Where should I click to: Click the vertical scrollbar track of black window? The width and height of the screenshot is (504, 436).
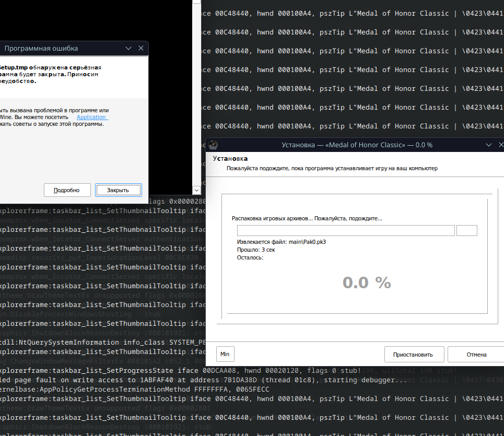click(x=196, y=95)
